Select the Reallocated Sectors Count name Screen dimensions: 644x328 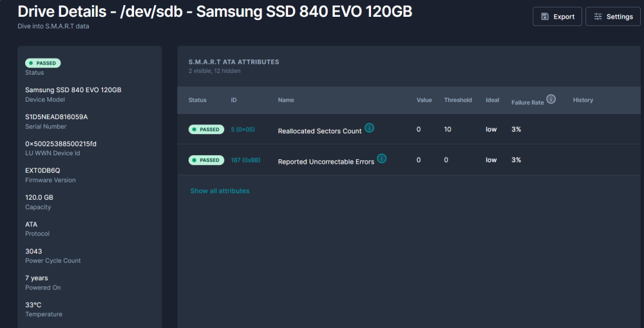[319, 131]
